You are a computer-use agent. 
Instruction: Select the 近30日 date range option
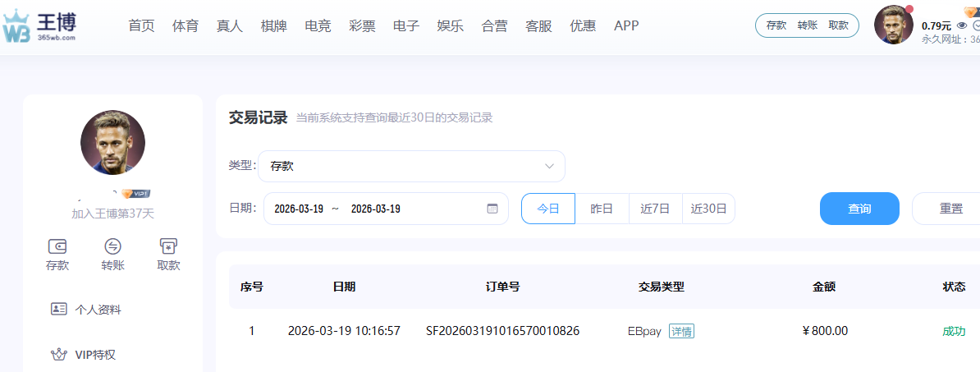tap(708, 209)
